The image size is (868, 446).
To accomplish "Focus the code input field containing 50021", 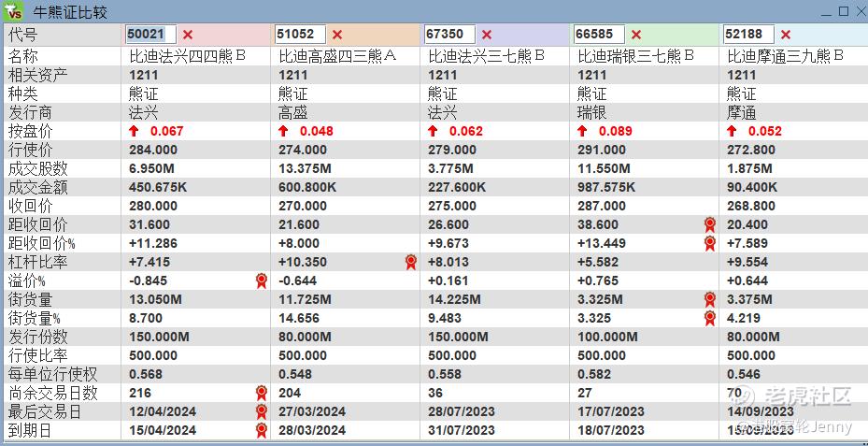I will pos(150,35).
